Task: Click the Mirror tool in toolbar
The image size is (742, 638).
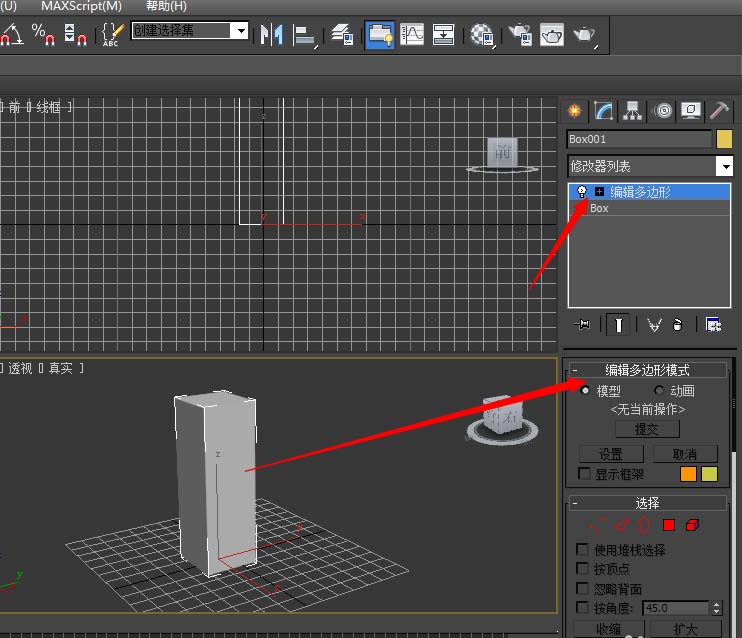Action: coord(272,34)
